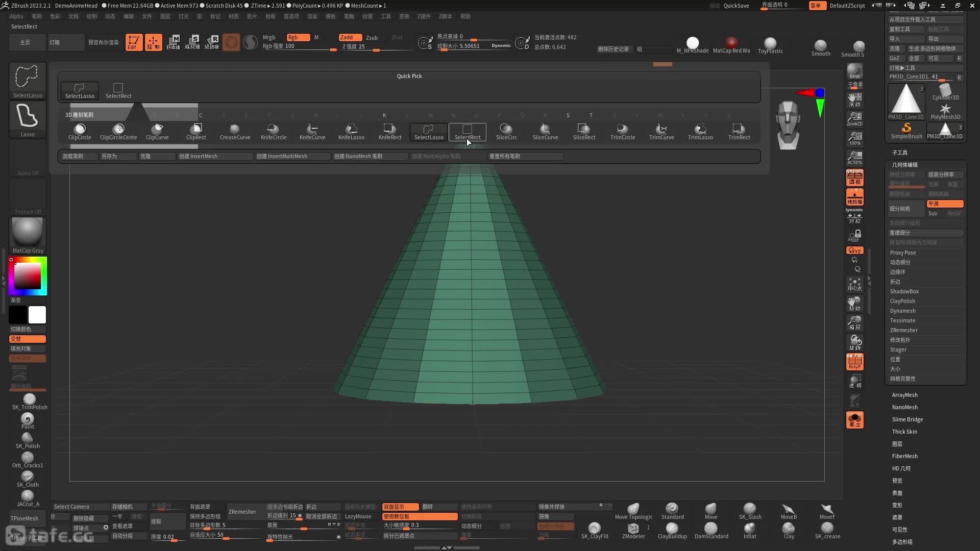Pick the SliceCurve brush
Viewport: 980px width, 551px height.
[x=545, y=132]
